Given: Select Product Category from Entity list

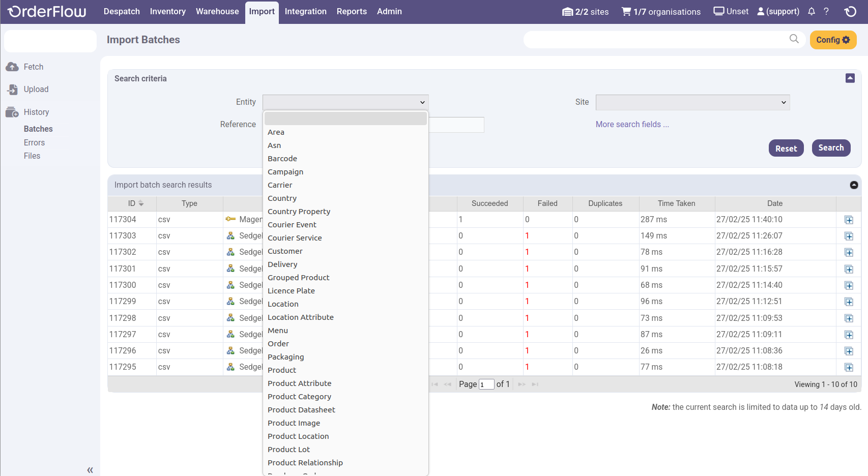Looking at the screenshot, I should coord(299,397).
